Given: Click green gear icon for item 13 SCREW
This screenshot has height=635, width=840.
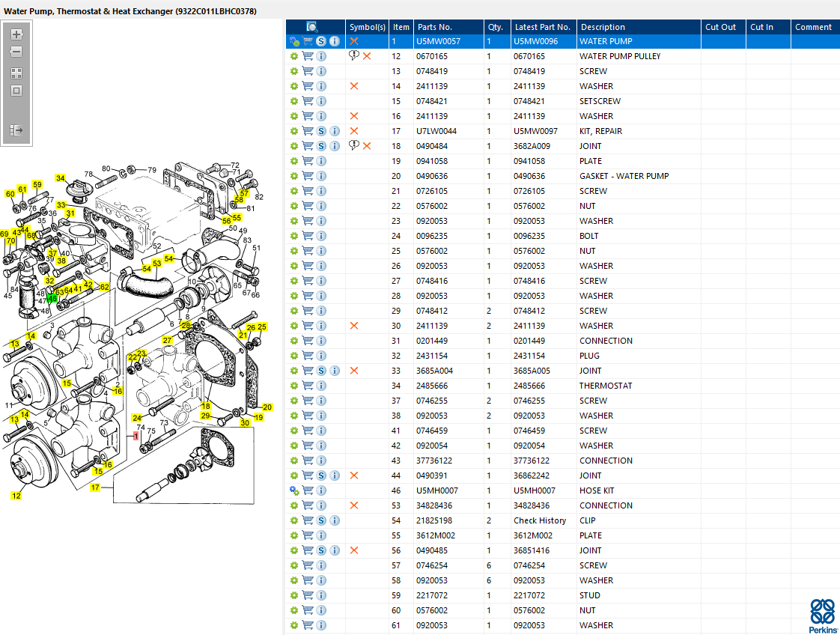Looking at the screenshot, I should pos(294,71).
